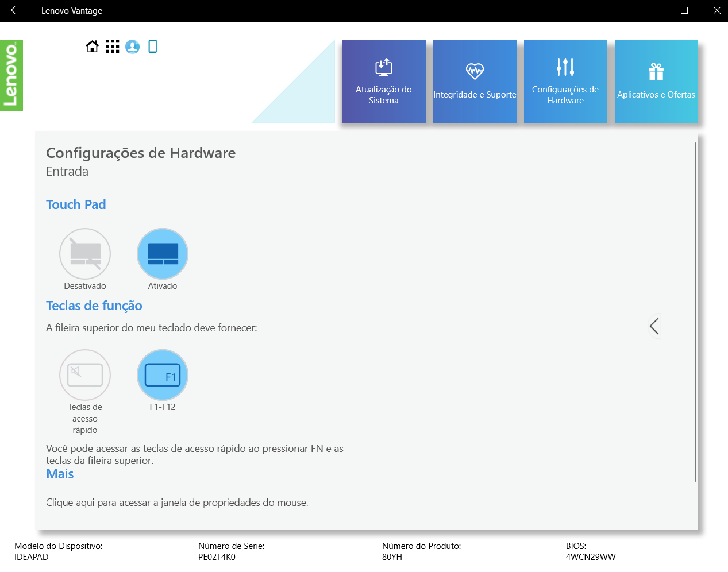Set Touch Pad to Ativado
This screenshot has width=728, height=572.
pos(163,254)
